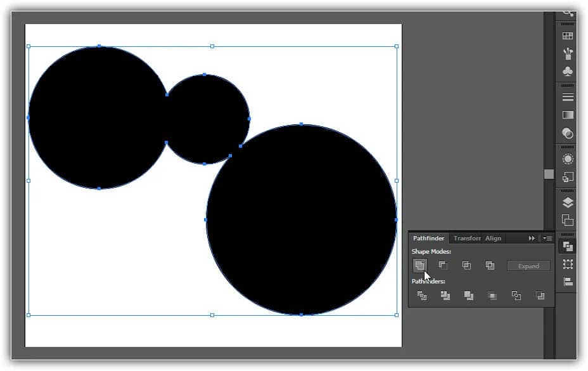Open the Transform panel dock icon

pos(568,264)
